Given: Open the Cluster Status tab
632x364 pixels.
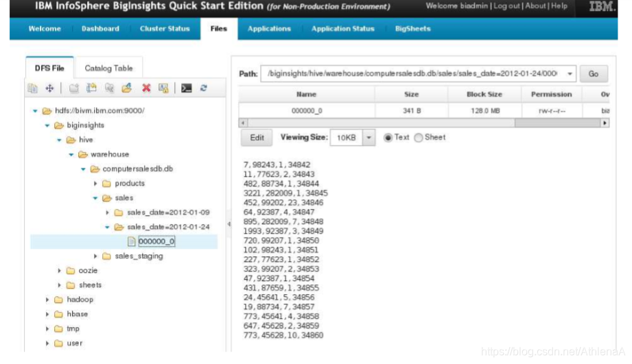Looking at the screenshot, I should click(165, 29).
